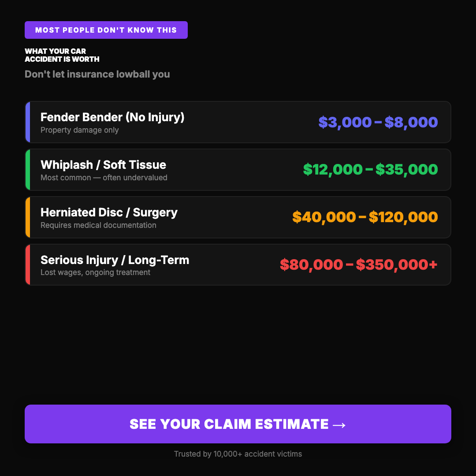Open the Herniated Disc / Surgery title

click(109, 212)
